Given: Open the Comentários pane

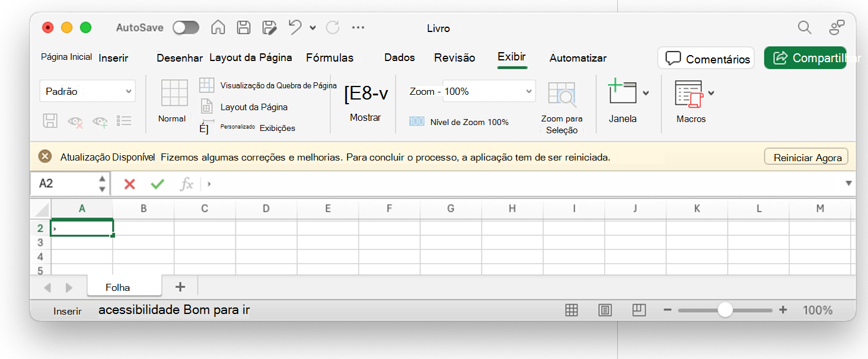Looking at the screenshot, I should [706, 58].
